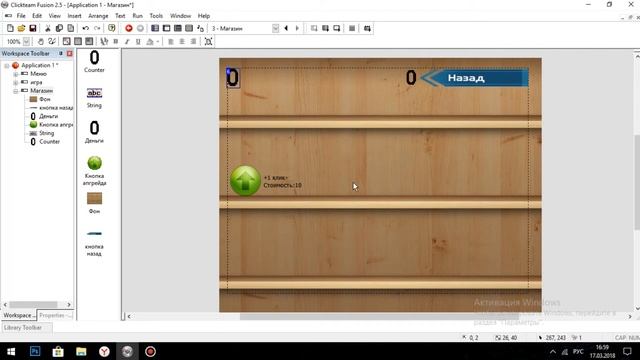The width and height of the screenshot is (640, 360).
Task: Expand the игра frame node
Action: [x=16, y=82]
